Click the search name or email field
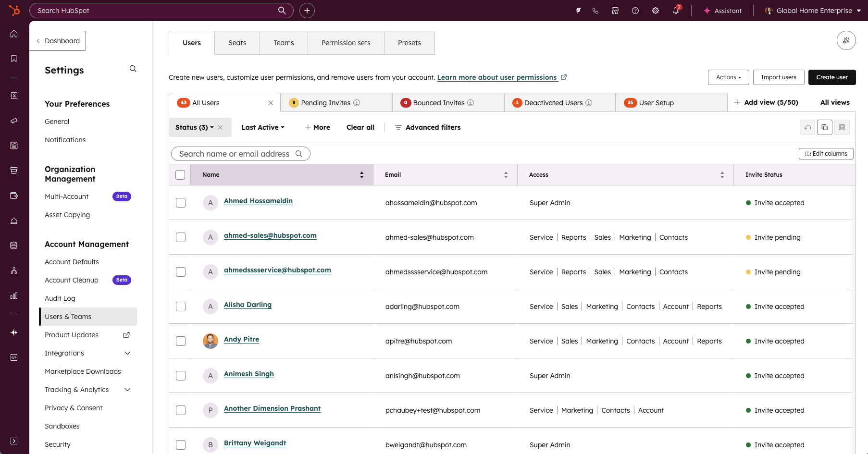 coord(235,154)
